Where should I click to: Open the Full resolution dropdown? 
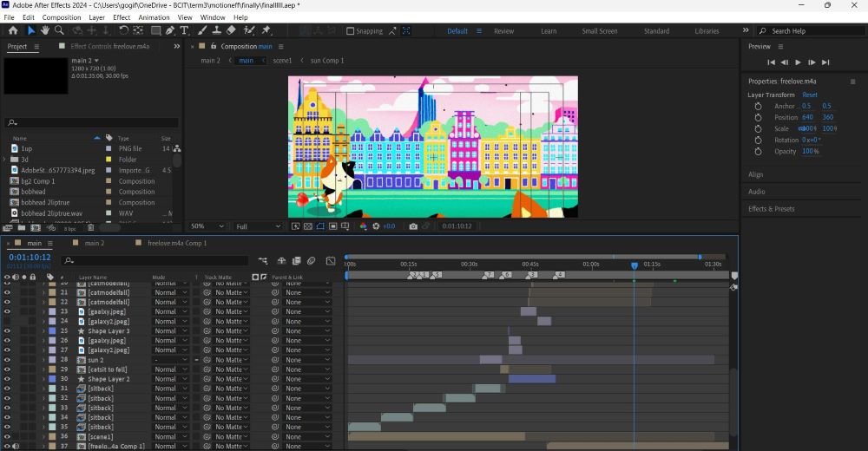click(258, 226)
